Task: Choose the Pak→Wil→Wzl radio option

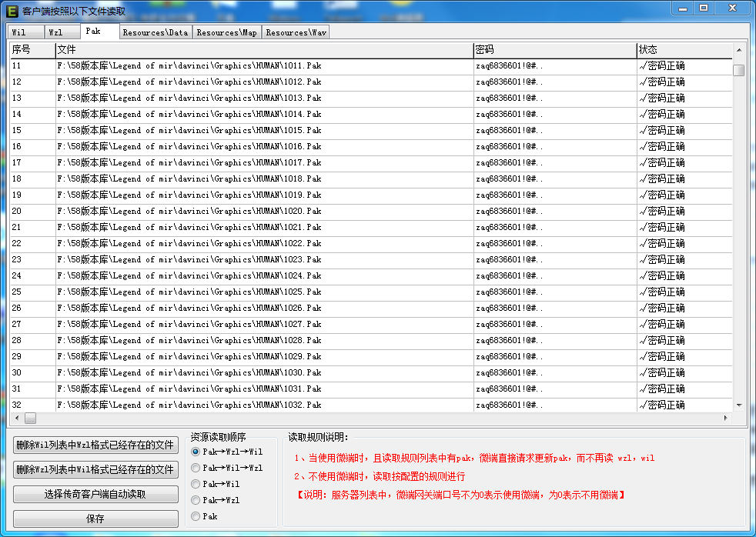Action: tap(196, 468)
